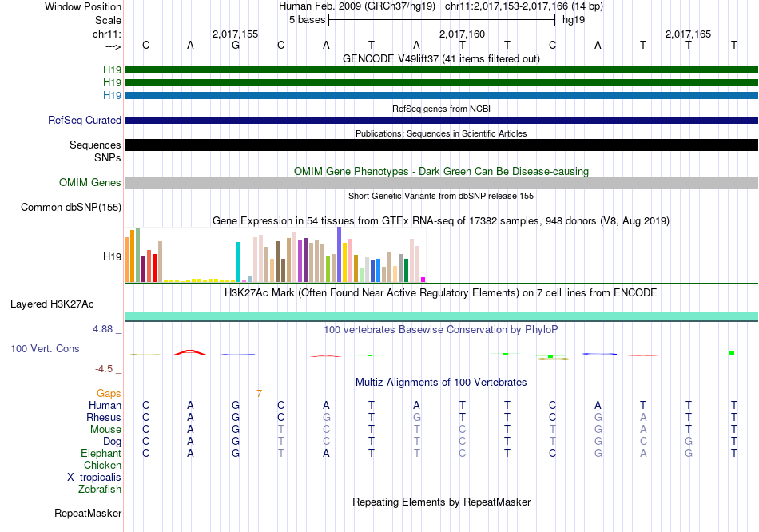Click the black H19 GTEx expression label
This screenshot has width=759, height=532.
[x=112, y=256]
